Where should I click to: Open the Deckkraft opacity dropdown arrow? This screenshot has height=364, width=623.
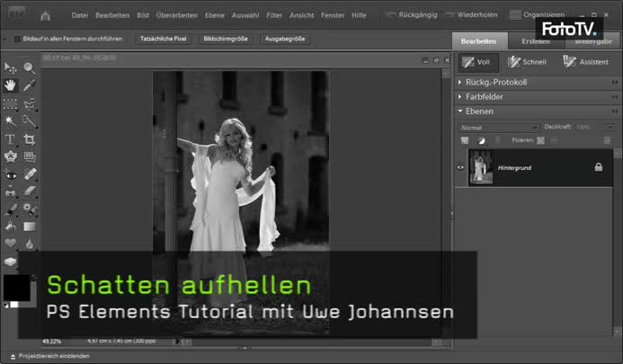click(x=610, y=127)
